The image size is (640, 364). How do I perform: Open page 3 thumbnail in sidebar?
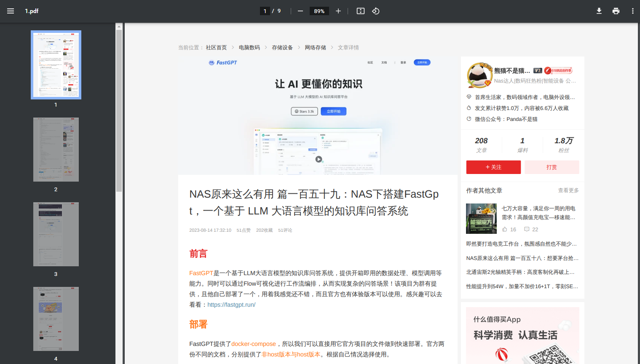click(56, 234)
